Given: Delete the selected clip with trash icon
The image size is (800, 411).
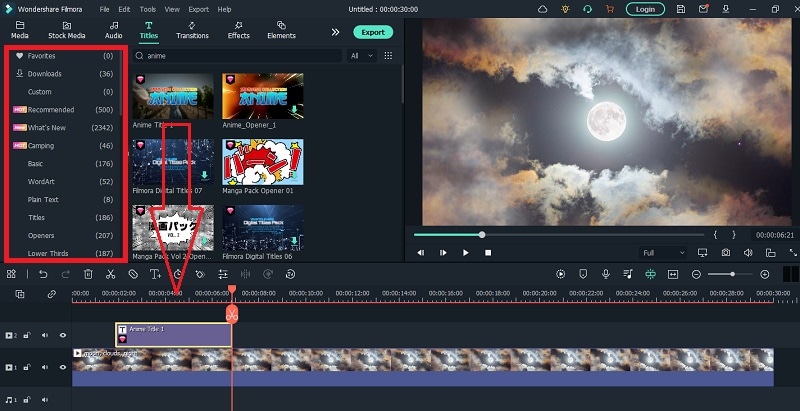Looking at the screenshot, I should pyautogui.click(x=88, y=274).
